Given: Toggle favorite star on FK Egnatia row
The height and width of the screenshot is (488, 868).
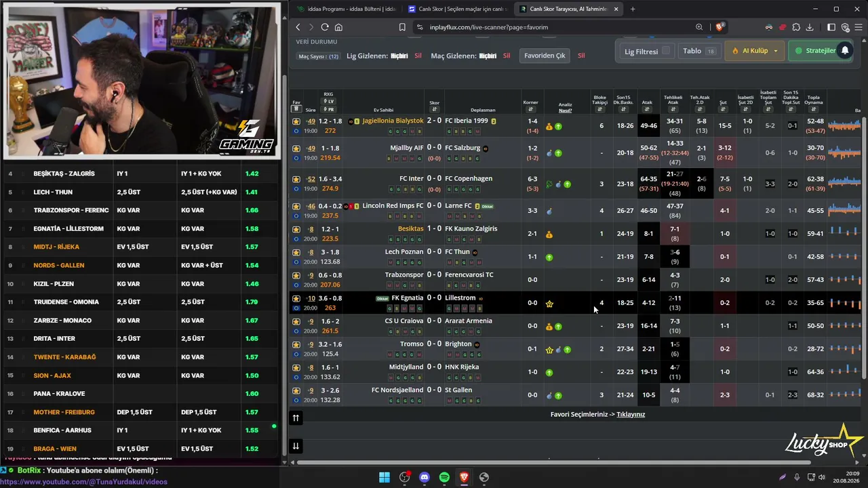Looking at the screenshot, I should pyautogui.click(x=296, y=298).
